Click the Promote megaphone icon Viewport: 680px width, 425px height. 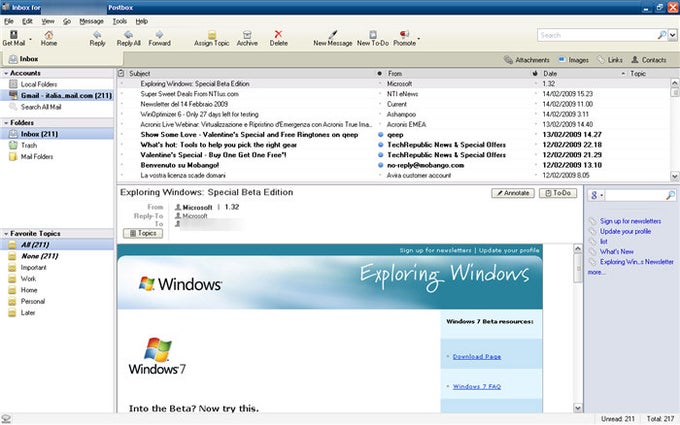pos(404,34)
